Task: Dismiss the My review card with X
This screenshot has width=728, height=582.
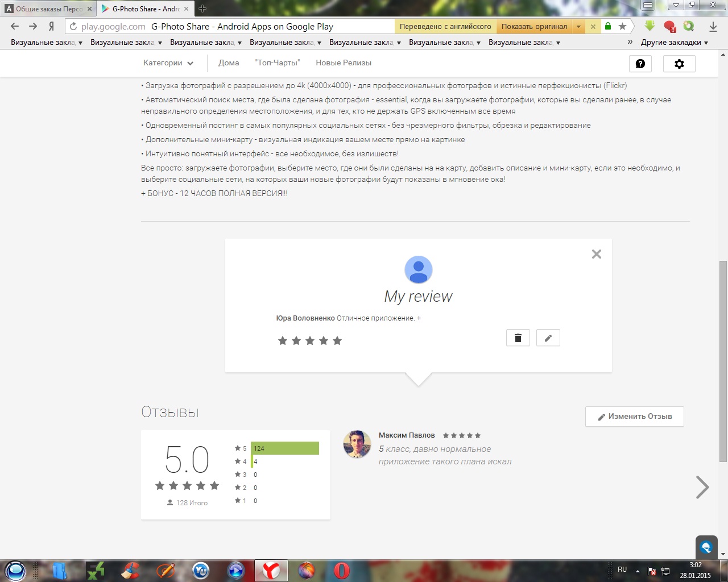Action: (x=597, y=254)
